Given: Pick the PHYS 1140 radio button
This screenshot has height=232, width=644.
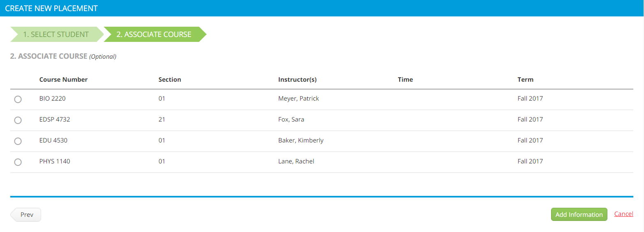Looking at the screenshot, I should point(18,162).
